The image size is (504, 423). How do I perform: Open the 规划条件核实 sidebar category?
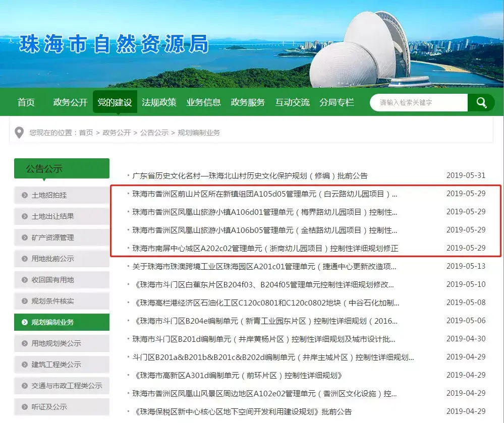pyautogui.click(x=62, y=301)
